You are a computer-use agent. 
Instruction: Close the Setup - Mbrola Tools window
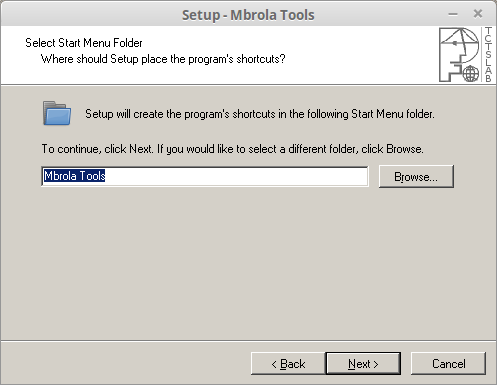[478, 14]
